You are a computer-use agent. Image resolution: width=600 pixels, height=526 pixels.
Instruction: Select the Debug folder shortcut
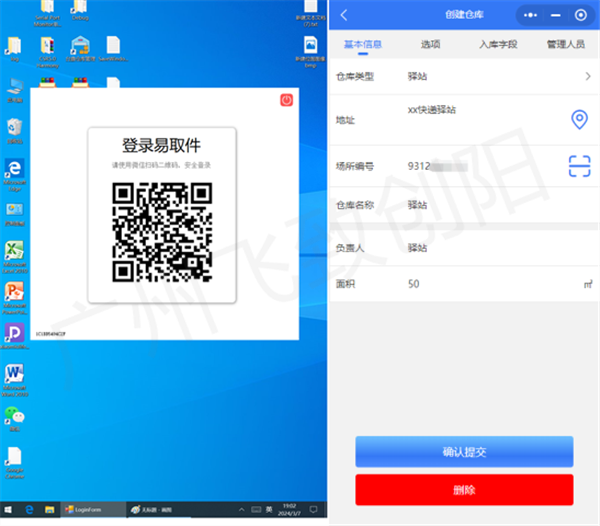[80, 10]
